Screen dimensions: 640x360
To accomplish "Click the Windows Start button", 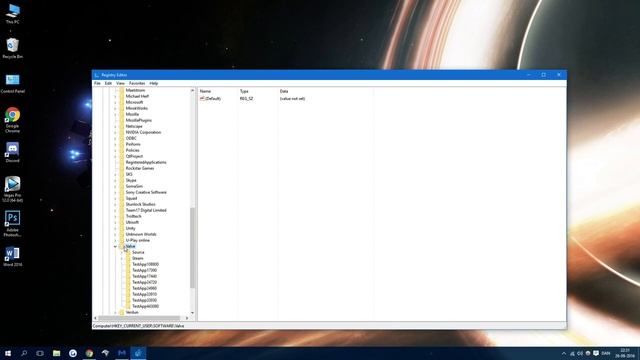I will (8, 353).
